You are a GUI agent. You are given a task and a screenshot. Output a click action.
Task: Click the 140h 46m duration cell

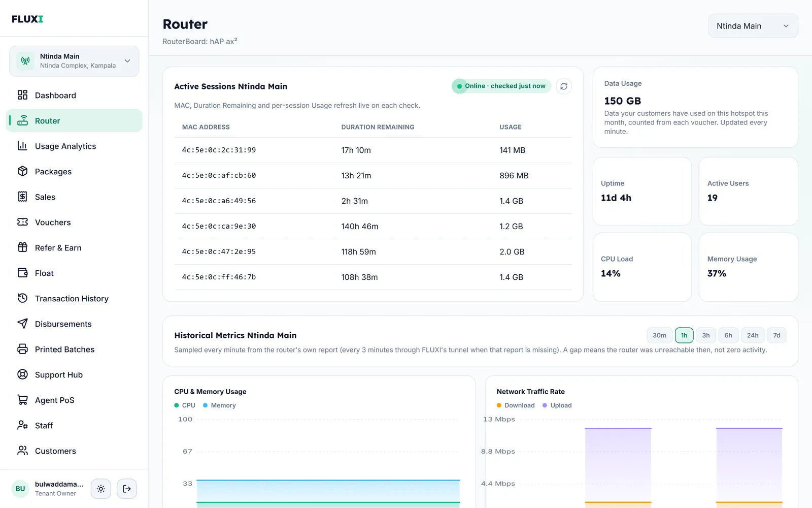coord(359,226)
